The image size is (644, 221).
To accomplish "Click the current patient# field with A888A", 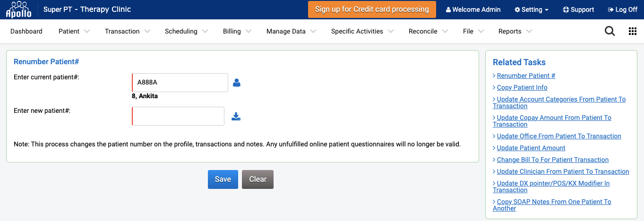I will pyautogui.click(x=180, y=83).
